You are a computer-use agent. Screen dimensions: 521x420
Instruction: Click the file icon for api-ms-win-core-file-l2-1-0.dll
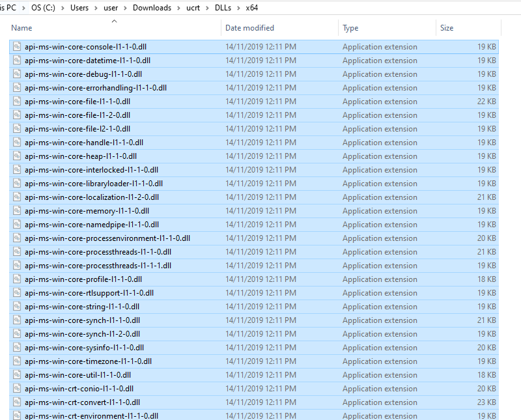coord(17,128)
